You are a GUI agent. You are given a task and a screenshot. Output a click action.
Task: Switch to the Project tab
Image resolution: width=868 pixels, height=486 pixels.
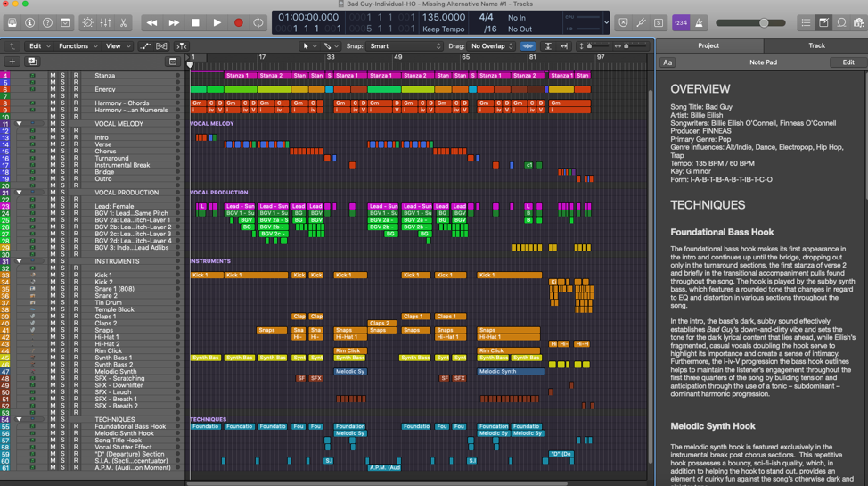[x=708, y=45]
